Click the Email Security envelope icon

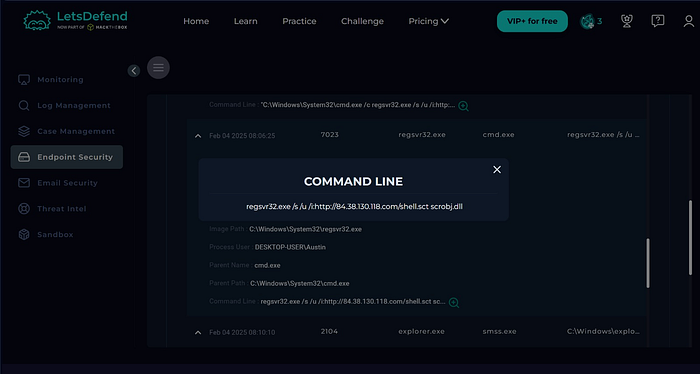[x=24, y=183]
